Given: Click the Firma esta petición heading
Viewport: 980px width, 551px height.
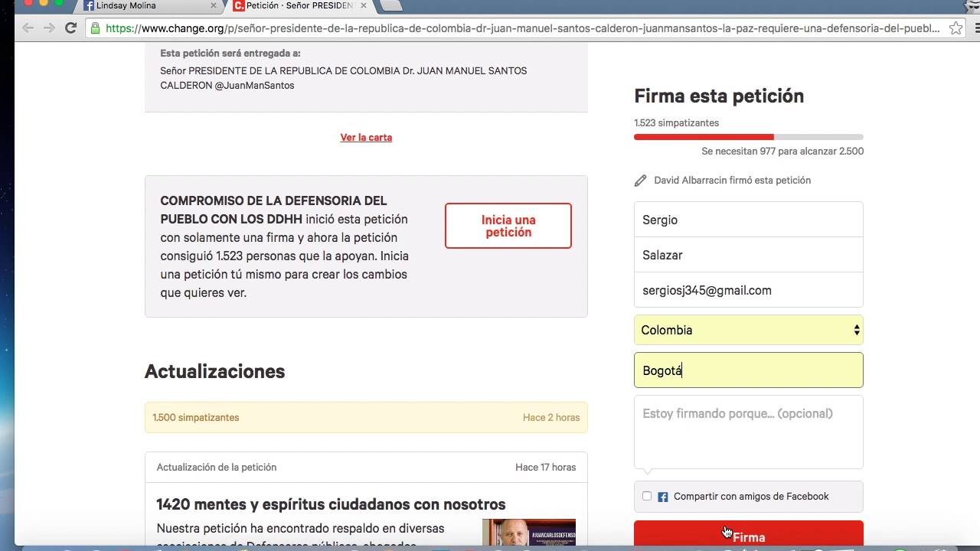Looking at the screenshot, I should point(719,96).
